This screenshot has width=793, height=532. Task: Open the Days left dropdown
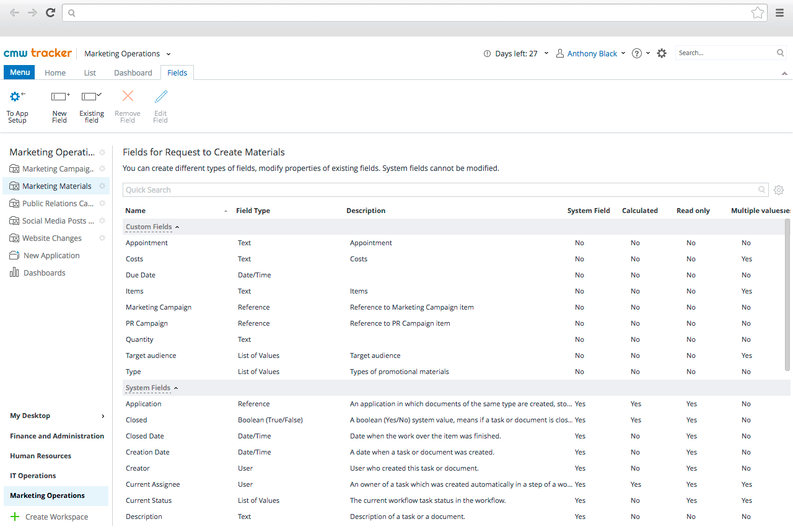(x=545, y=53)
